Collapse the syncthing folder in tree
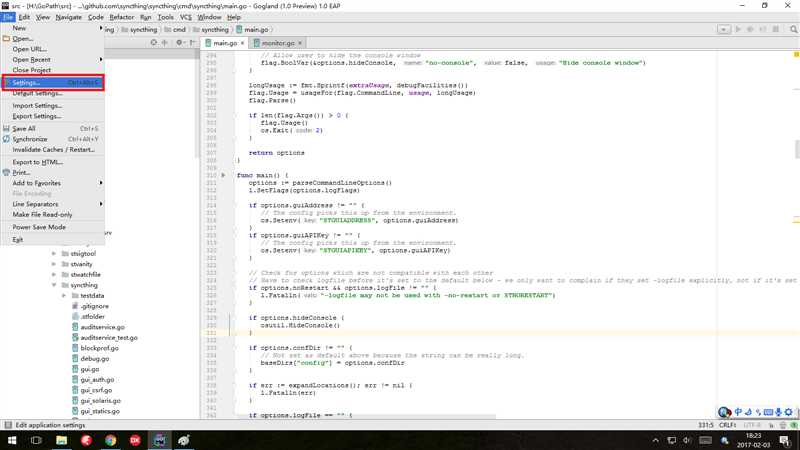 (x=54, y=285)
